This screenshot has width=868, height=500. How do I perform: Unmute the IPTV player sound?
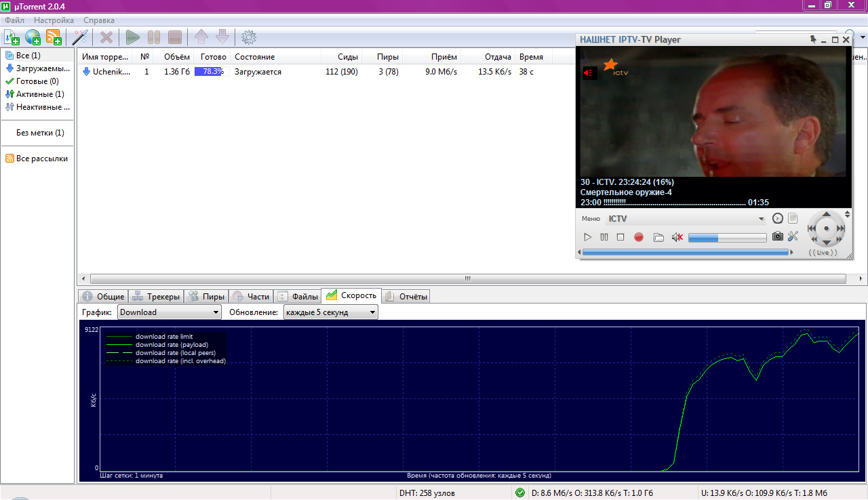click(677, 237)
